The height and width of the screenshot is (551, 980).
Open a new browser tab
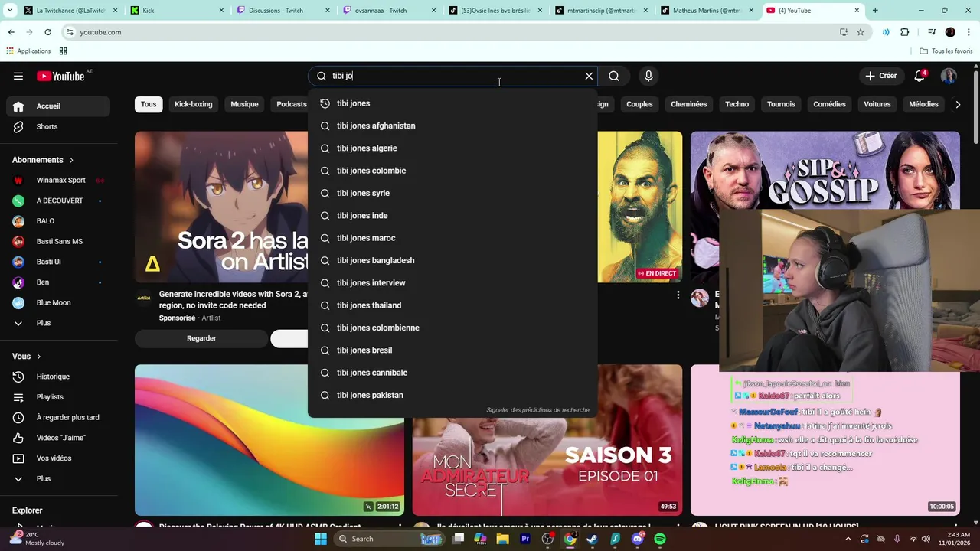[875, 11]
